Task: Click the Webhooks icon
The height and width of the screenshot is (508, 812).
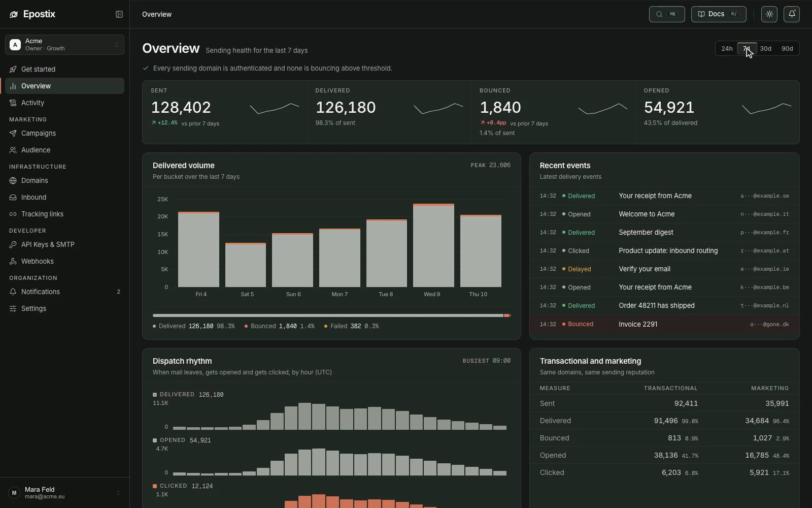Action: (13, 261)
